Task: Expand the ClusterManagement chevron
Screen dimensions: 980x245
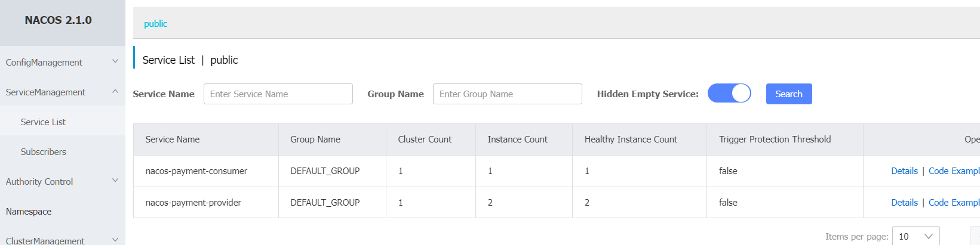Action: [115, 240]
